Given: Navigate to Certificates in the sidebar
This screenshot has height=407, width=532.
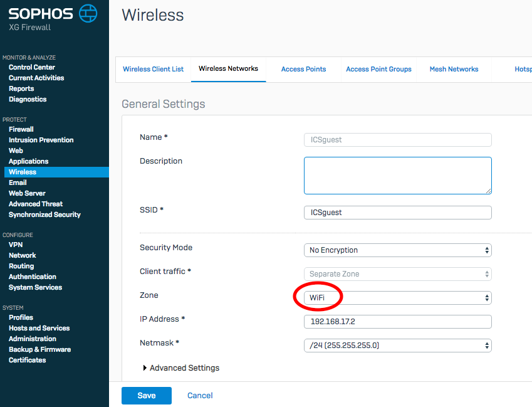Looking at the screenshot, I should (28, 360).
